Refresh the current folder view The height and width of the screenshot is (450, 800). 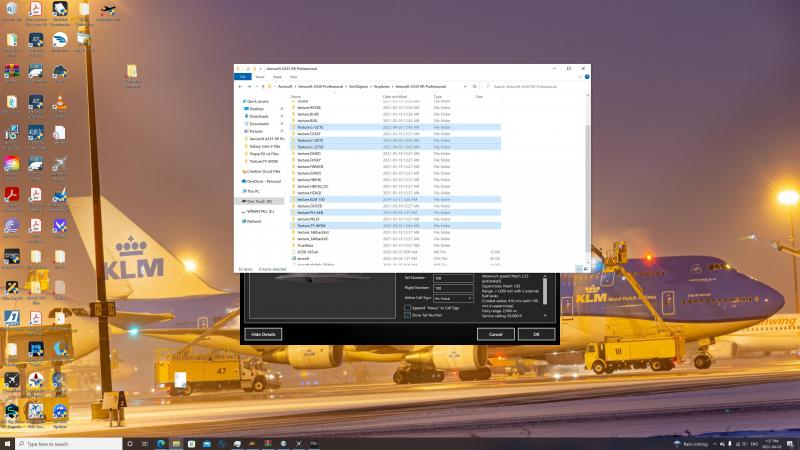point(474,86)
